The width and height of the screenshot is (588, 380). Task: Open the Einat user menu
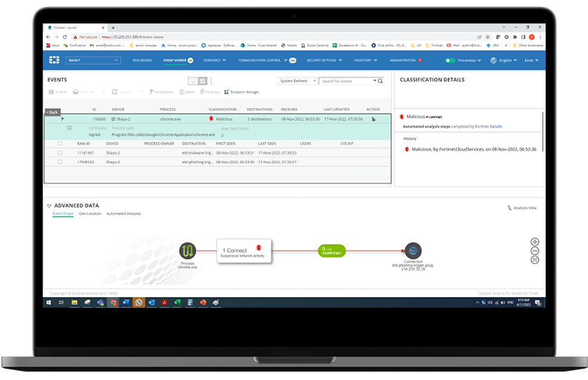click(x=531, y=60)
